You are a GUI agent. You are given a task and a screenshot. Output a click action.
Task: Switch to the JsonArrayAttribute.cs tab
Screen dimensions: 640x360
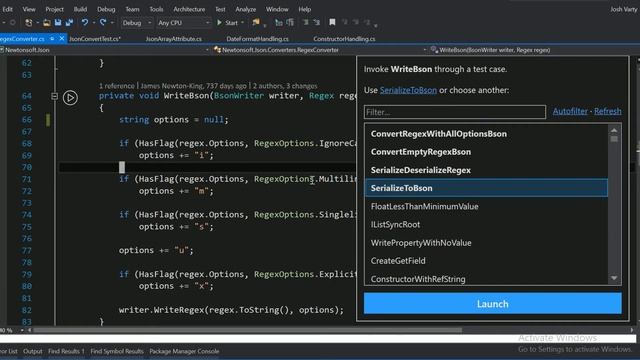click(173, 39)
